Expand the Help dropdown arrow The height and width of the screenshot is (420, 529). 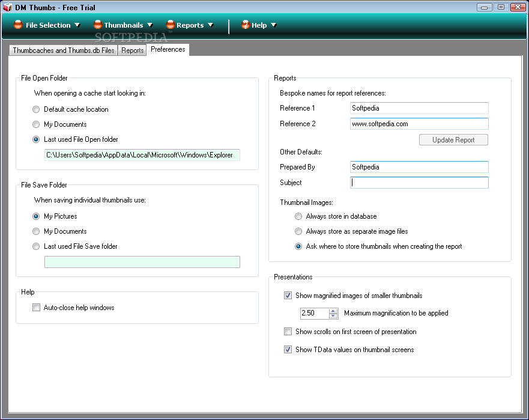pos(274,25)
